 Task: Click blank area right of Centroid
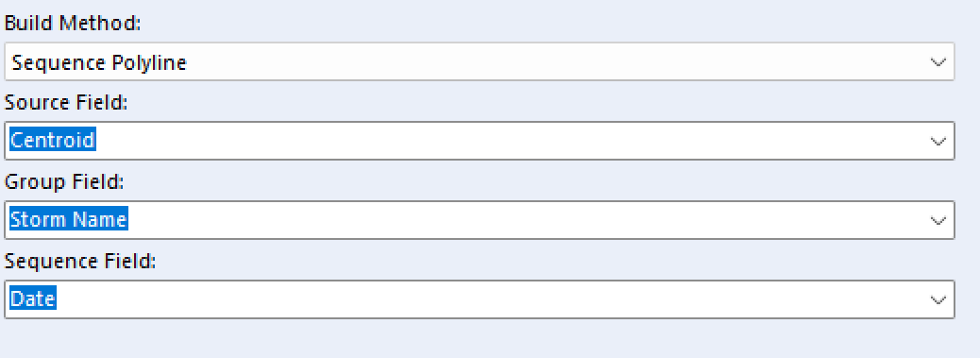(510, 141)
